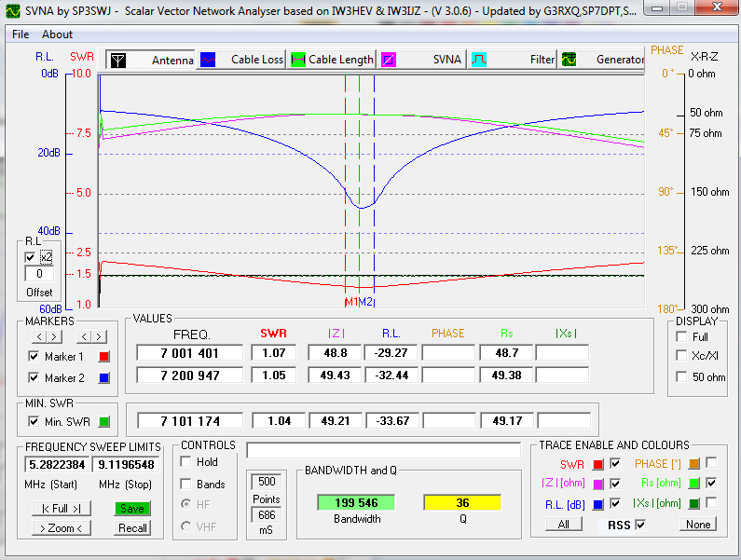Open the About menu
This screenshot has height=560, width=741.
pyautogui.click(x=57, y=34)
